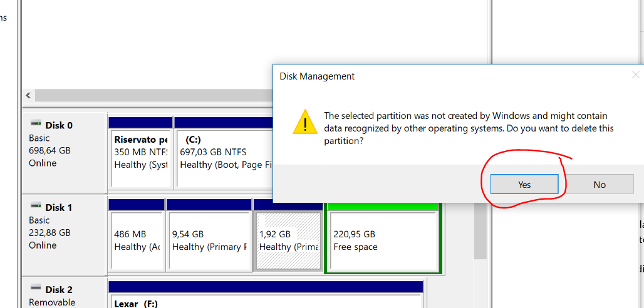Image resolution: width=644 pixels, height=308 pixels.
Task: Close the Disk Management warning dialog
Action: [x=635, y=75]
